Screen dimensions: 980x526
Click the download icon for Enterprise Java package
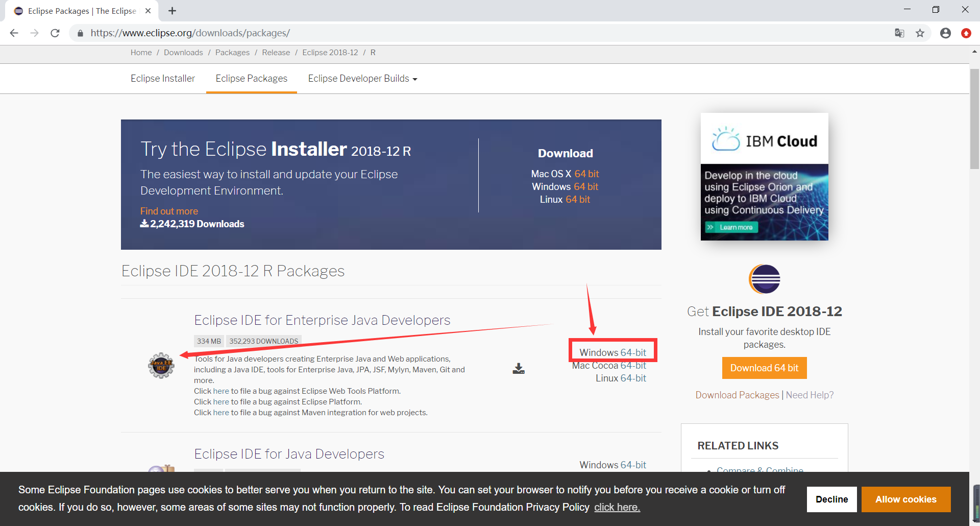pyautogui.click(x=519, y=369)
